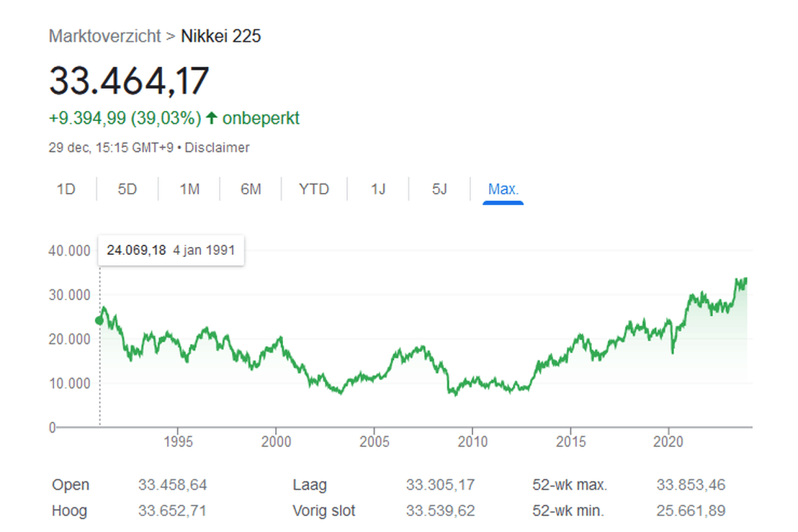The width and height of the screenshot is (798, 532).
Task: Show the 1J chart period
Action: 378,189
